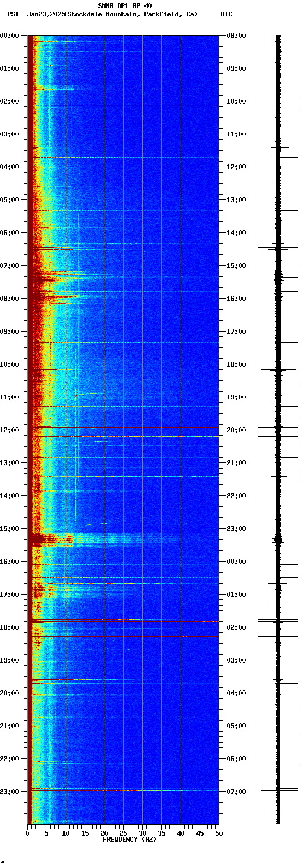Click the PST time label "21:00"

[x=10, y=726]
